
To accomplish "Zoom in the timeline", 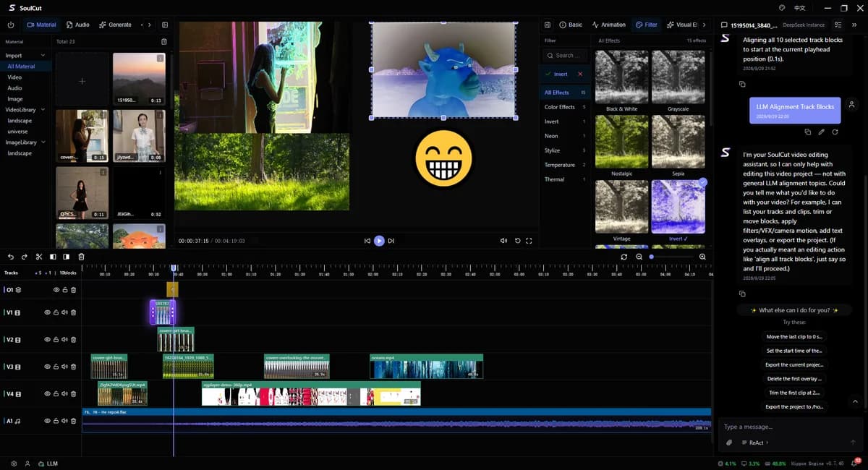I will pos(702,257).
